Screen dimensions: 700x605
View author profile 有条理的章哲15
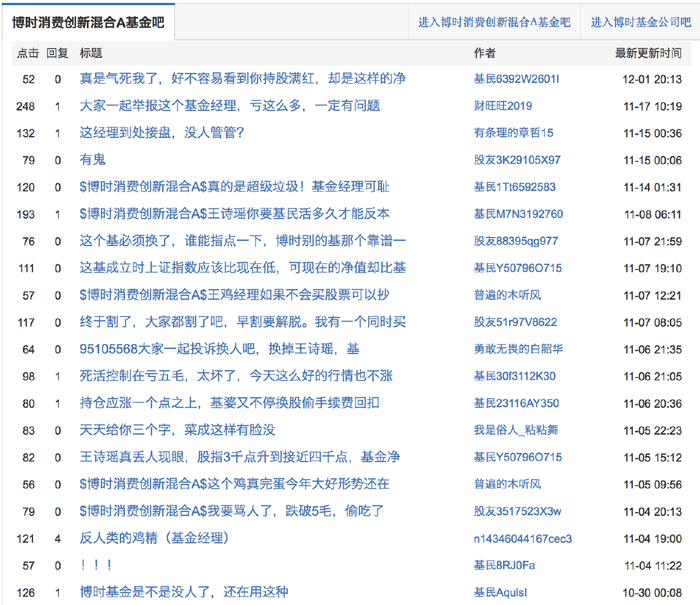(x=513, y=133)
